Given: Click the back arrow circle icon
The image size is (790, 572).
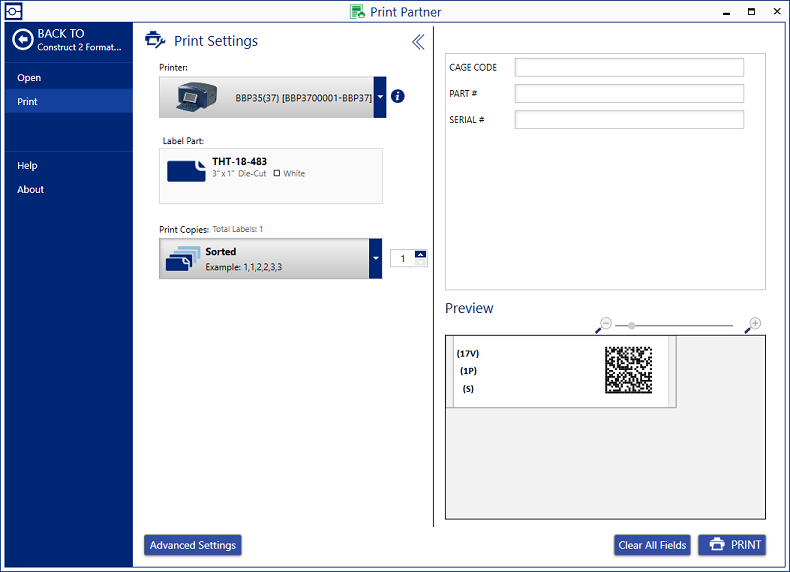Looking at the screenshot, I should (x=23, y=40).
